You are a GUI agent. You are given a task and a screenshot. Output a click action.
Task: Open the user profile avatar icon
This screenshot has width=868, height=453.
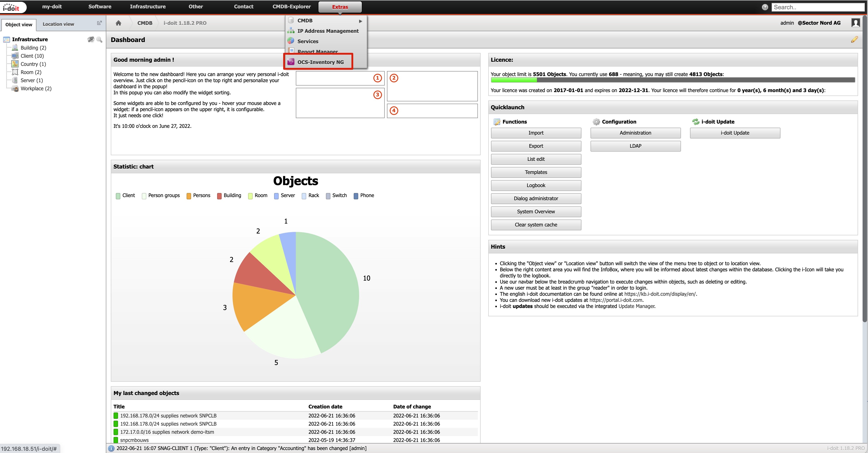(855, 23)
